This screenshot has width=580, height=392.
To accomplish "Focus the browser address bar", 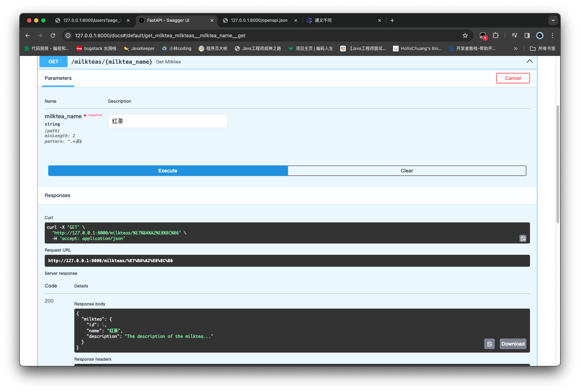I will (x=264, y=36).
